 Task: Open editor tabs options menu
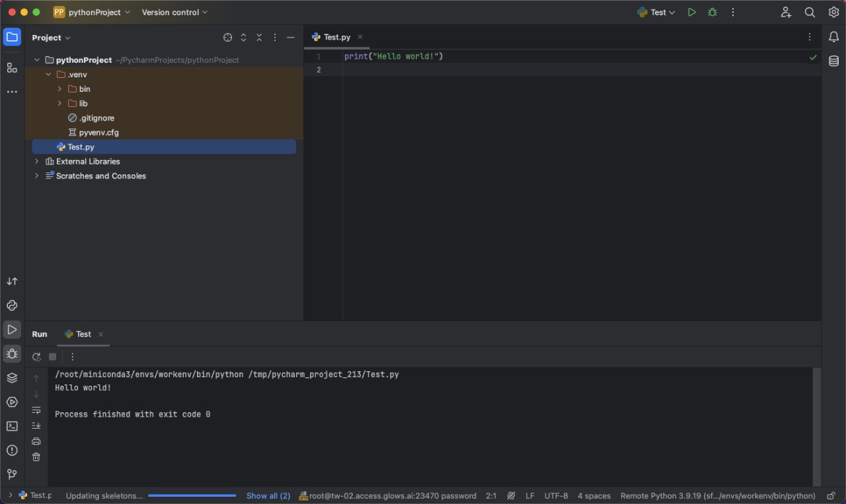pos(810,37)
